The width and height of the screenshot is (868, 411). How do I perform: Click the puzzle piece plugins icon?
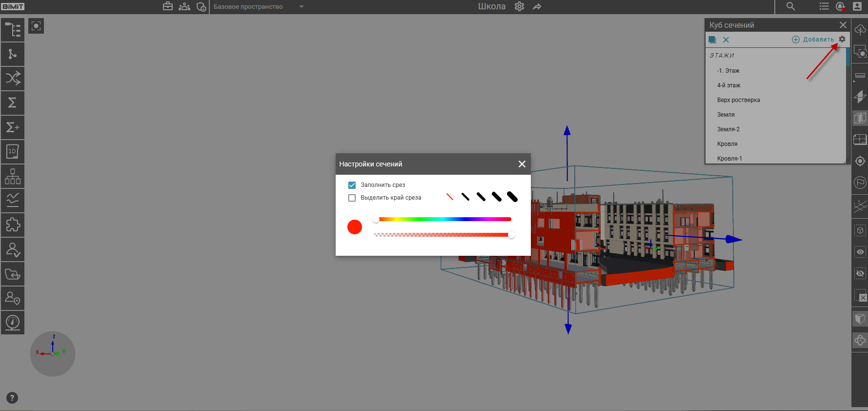tap(13, 225)
